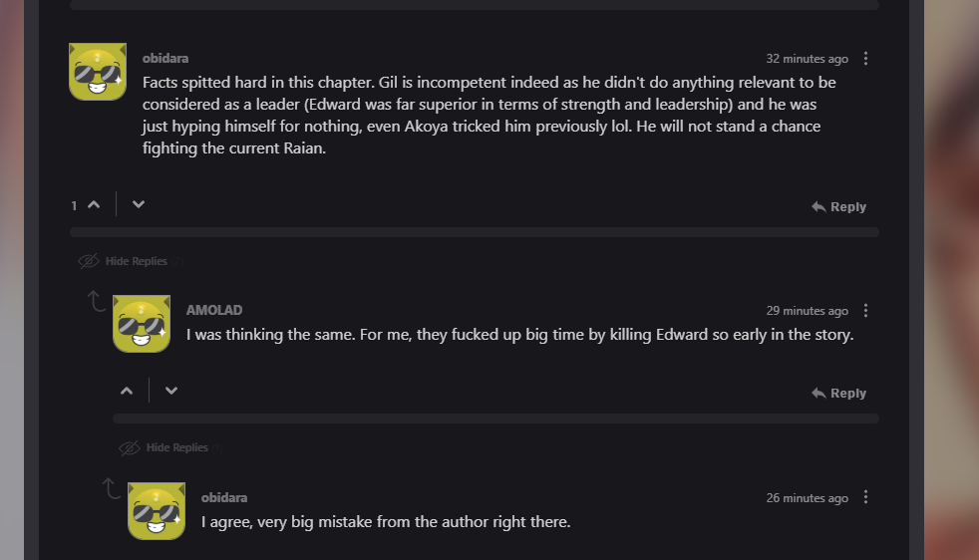Screen dimensions: 979x560
Task: Upvote AMOLAD's reply about killing Edward
Action: (x=127, y=391)
